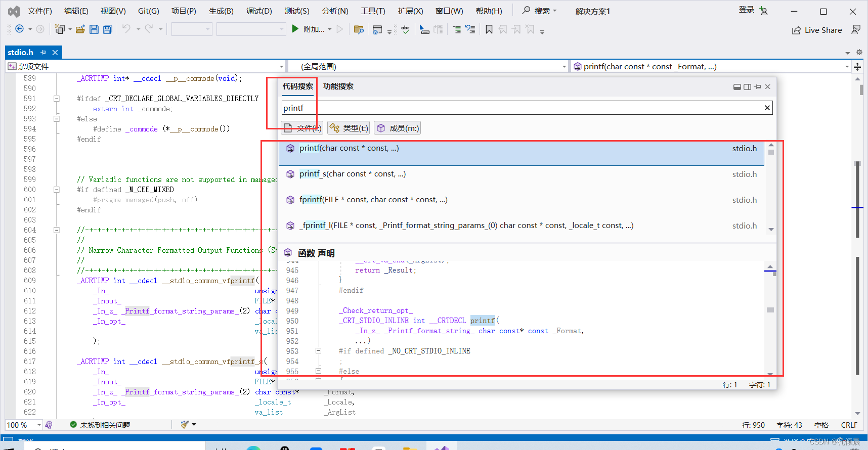This screenshot has height=450, width=868.
Task: Click the undo arrow icon
Action: 126,29
